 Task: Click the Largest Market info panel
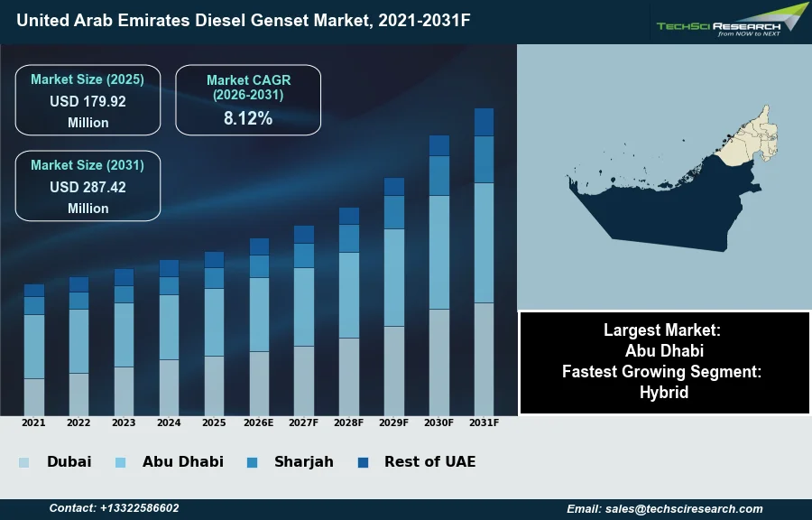coord(664,362)
